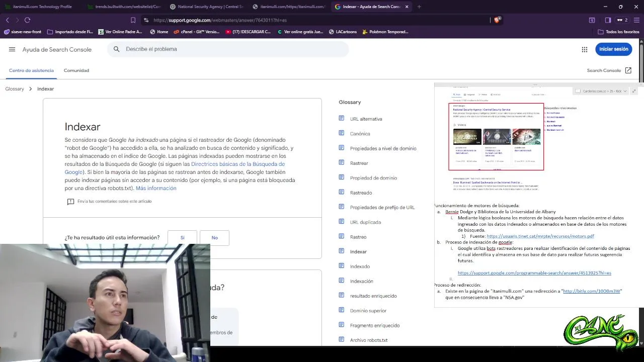Open the Pokémon Temporad... bookmark
Image resolution: width=644 pixels, height=362 pixels.
[385, 32]
